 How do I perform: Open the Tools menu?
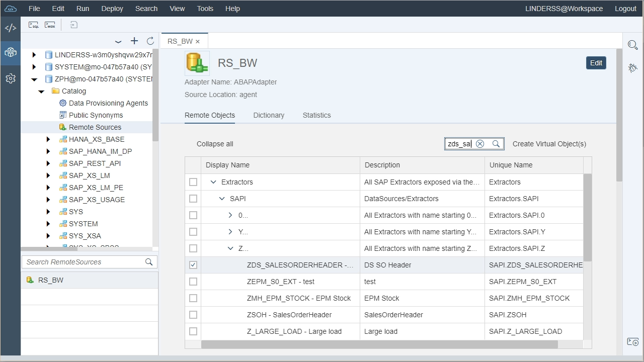coord(204,9)
